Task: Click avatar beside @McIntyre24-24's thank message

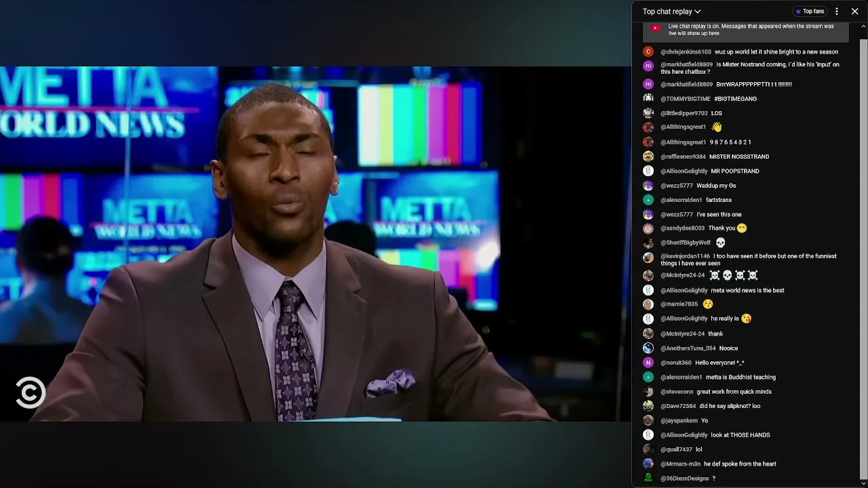Action: coord(648,333)
